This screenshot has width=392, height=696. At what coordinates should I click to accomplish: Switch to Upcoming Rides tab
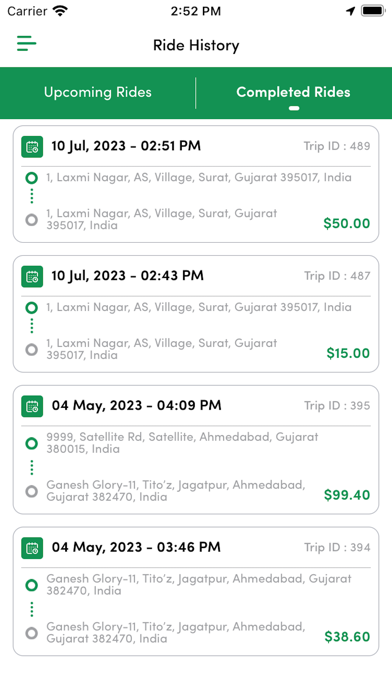[98, 92]
